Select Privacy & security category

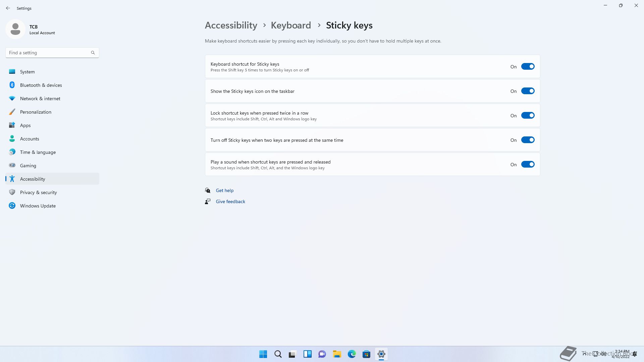click(52, 192)
